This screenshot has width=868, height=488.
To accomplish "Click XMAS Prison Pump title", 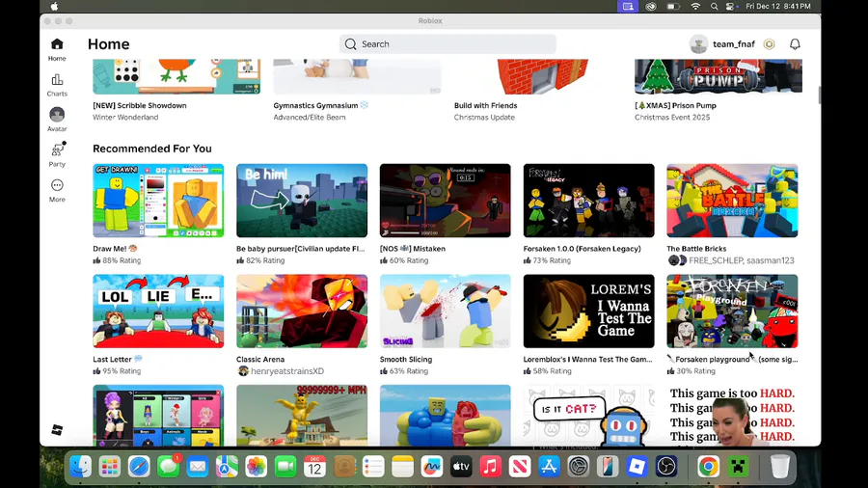I will coord(675,106).
